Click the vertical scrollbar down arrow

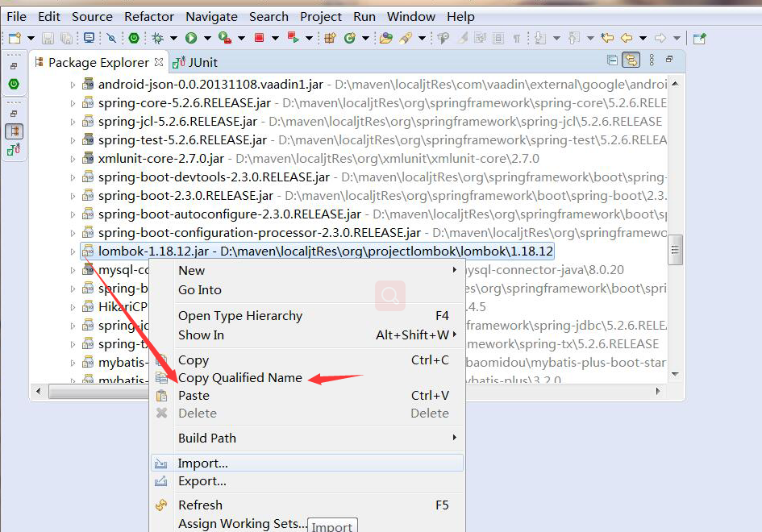[675, 374]
